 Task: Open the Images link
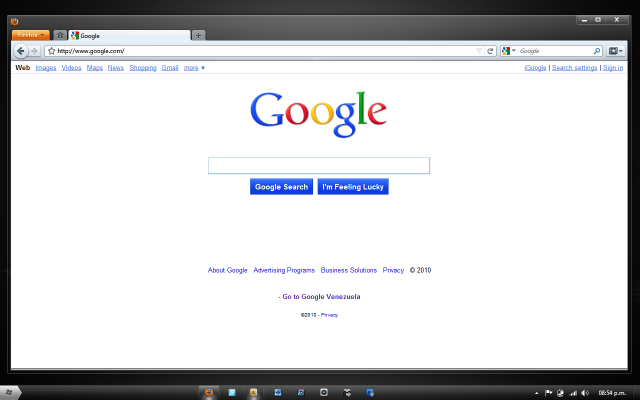[x=46, y=68]
